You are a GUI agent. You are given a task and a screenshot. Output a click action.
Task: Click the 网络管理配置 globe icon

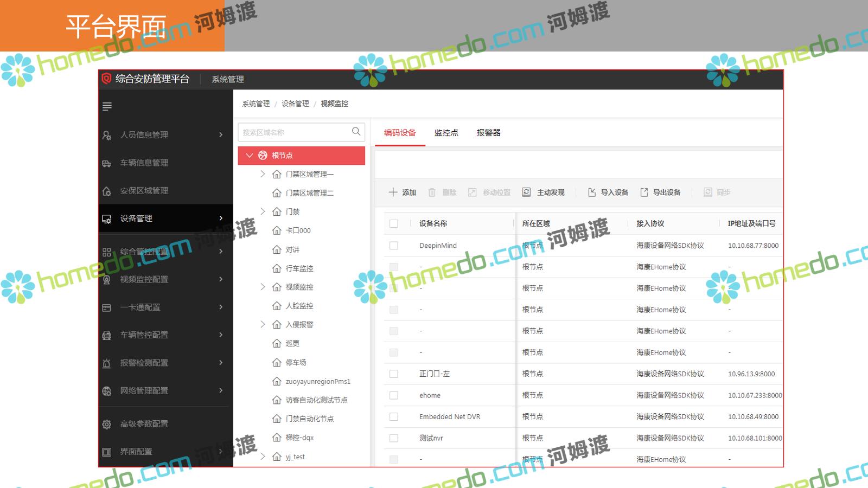(107, 391)
